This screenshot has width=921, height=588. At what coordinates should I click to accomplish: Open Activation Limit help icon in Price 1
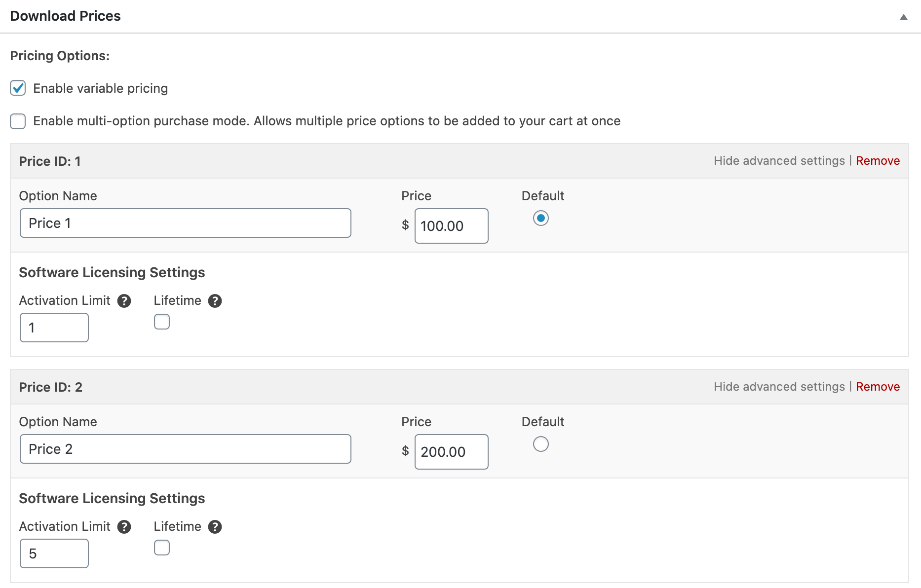pyautogui.click(x=124, y=301)
